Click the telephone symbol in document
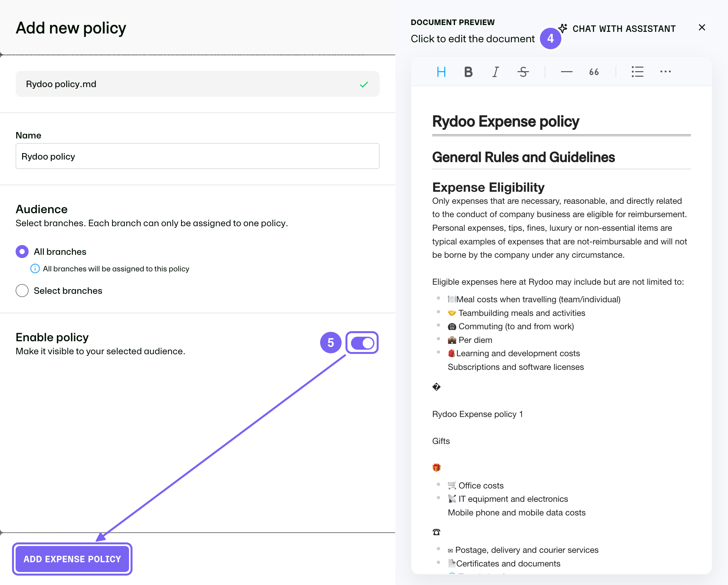The width and height of the screenshot is (728, 585). pyautogui.click(x=436, y=532)
